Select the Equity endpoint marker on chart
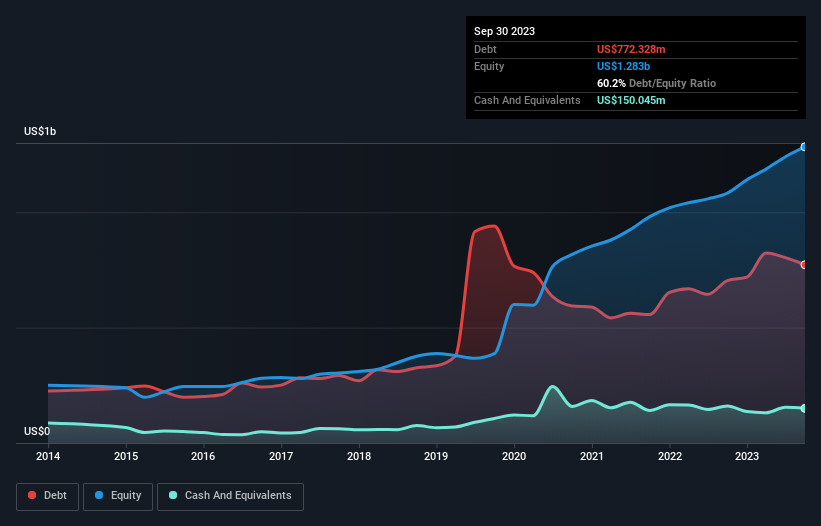The width and height of the screenshot is (821, 526). (x=804, y=147)
